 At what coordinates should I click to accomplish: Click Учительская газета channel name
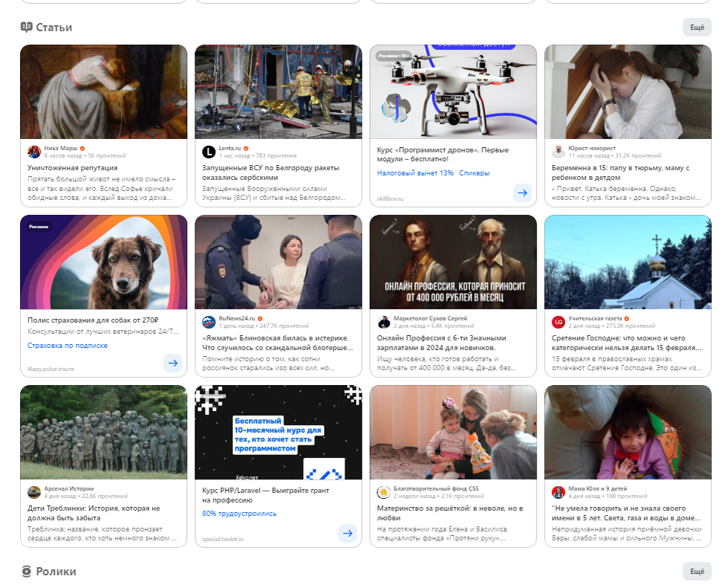click(x=595, y=318)
